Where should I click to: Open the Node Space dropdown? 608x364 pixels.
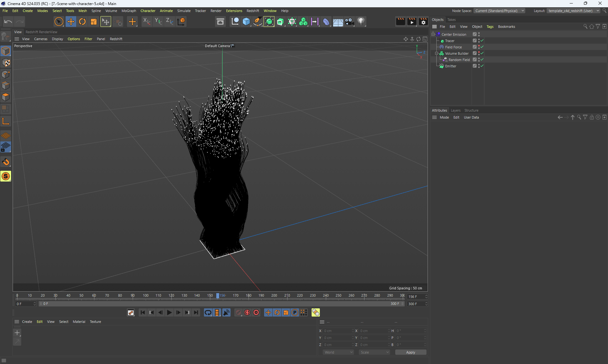(x=499, y=11)
